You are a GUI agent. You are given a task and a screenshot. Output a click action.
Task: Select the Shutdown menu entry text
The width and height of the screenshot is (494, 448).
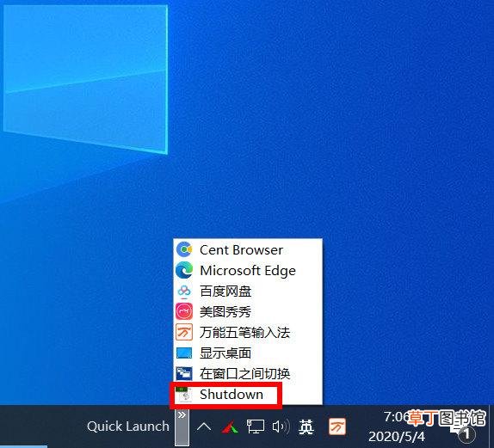pyautogui.click(x=232, y=394)
